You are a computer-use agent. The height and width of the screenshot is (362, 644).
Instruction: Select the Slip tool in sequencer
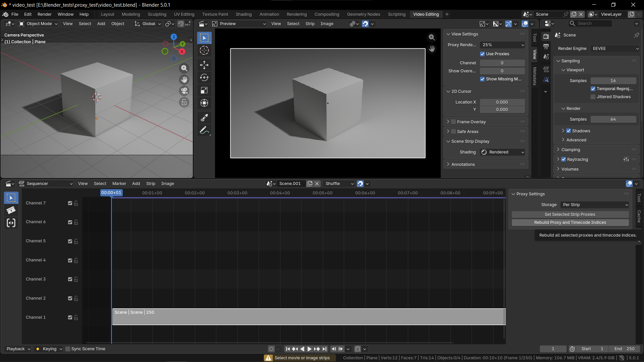[11, 223]
